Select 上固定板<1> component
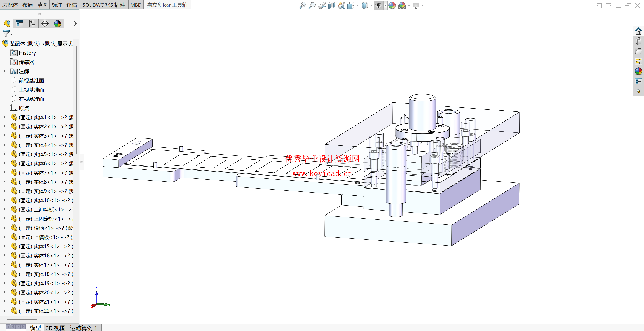The height and width of the screenshot is (331, 644). [x=42, y=219]
